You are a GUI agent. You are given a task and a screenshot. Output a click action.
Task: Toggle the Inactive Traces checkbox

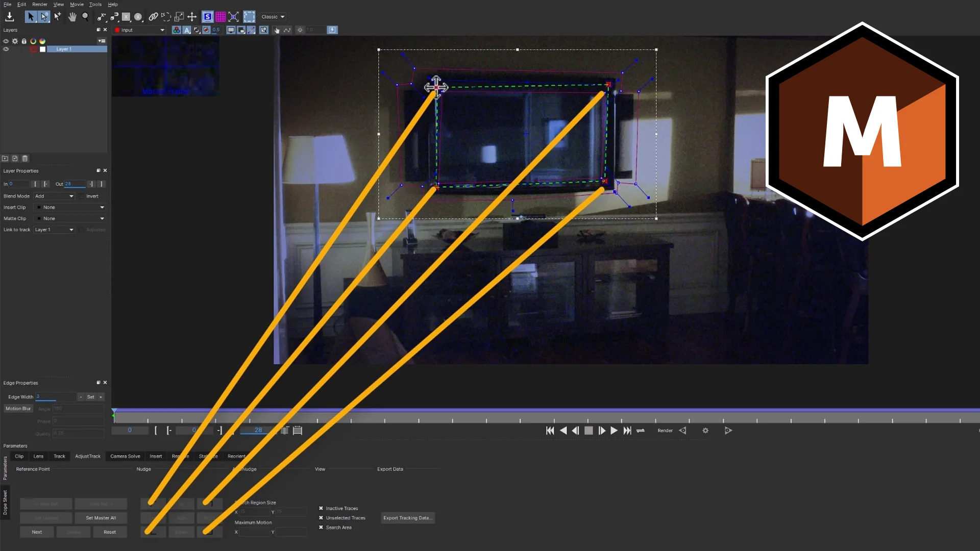321,508
